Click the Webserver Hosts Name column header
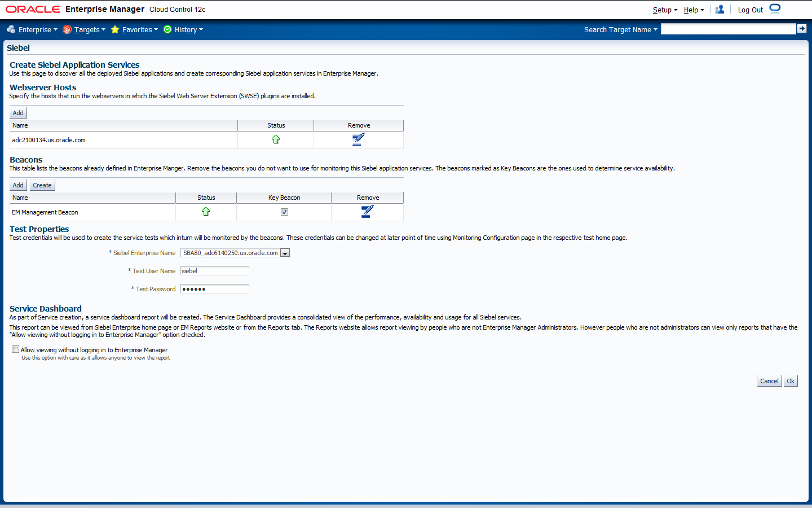812x508 pixels. click(x=123, y=125)
